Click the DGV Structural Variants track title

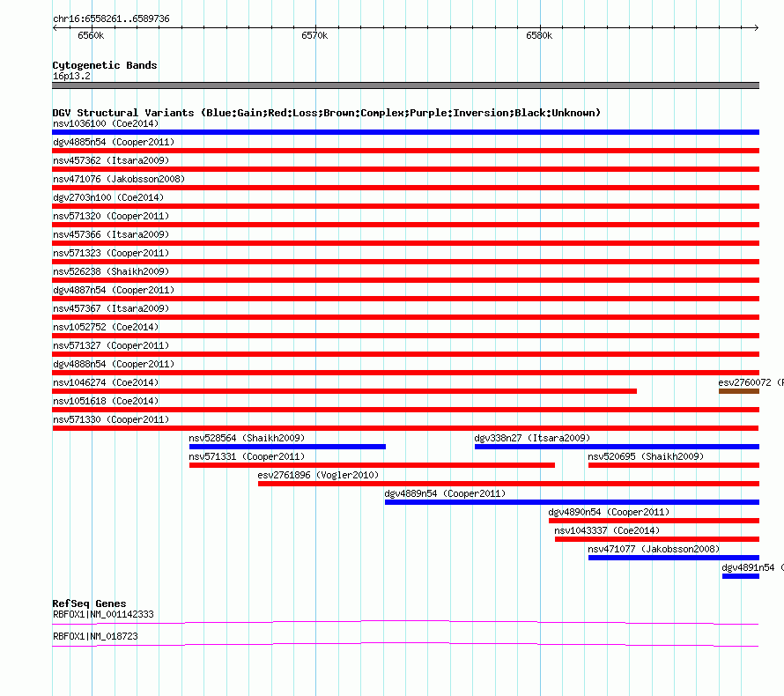(326, 113)
